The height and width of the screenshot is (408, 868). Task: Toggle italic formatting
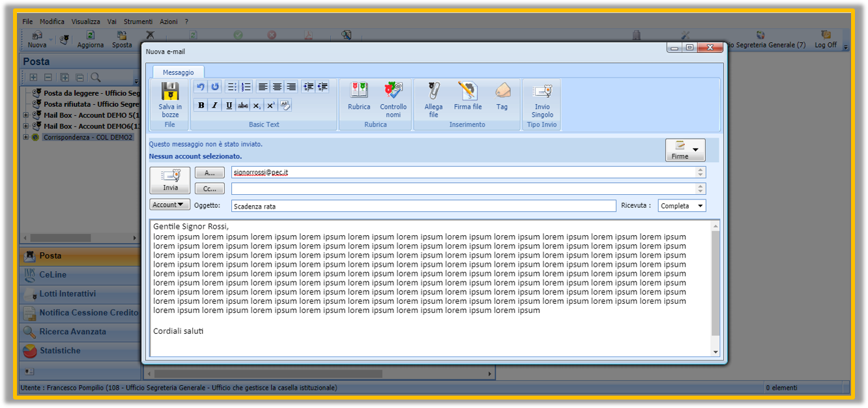215,106
